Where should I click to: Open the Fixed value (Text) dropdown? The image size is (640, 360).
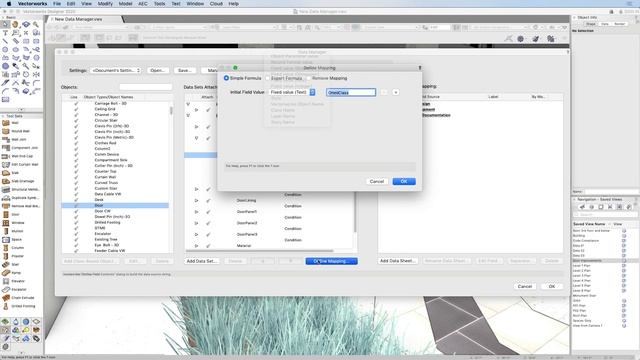click(x=292, y=92)
